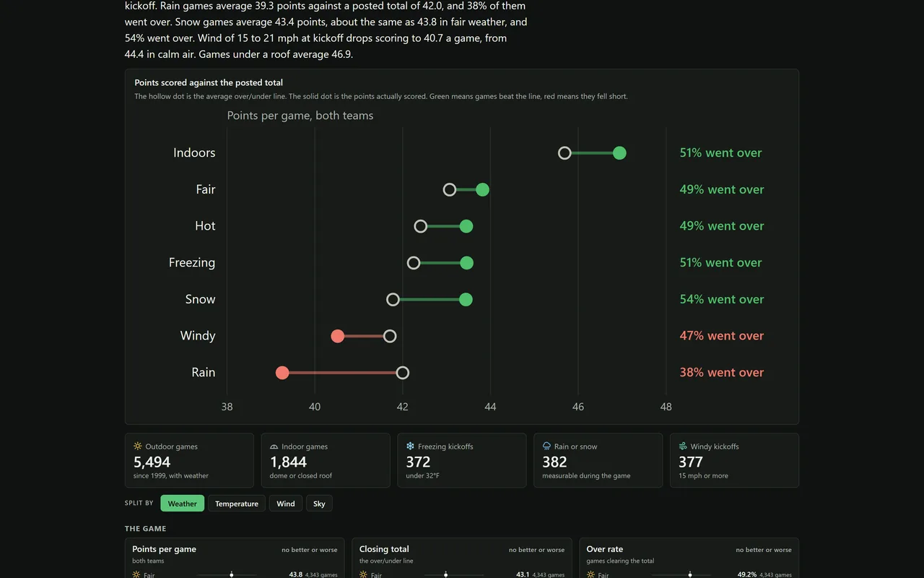924x578 pixels.
Task: Click the solid green dot for Indoors
Action: (x=619, y=153)
